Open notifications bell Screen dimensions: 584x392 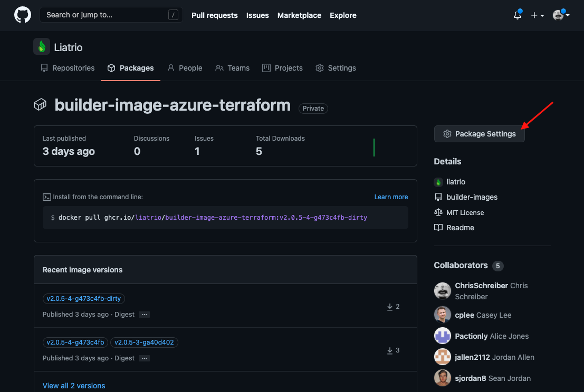click(x=518, y=15)
